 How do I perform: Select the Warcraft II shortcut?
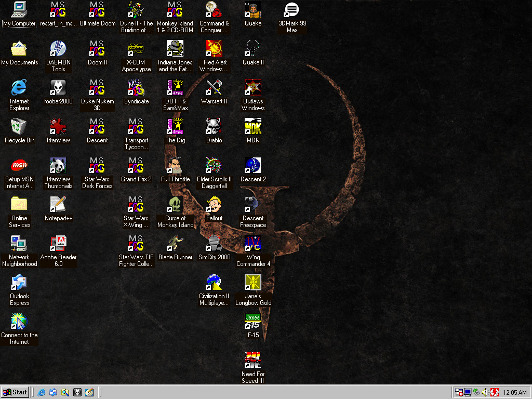[214, 88]
